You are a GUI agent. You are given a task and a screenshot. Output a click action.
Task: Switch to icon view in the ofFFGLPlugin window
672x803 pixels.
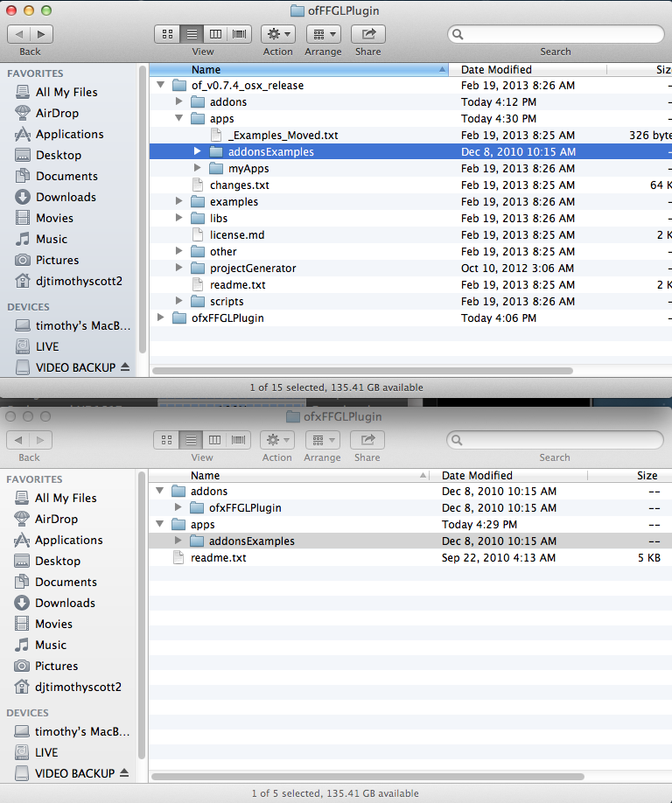click(166, 34)
